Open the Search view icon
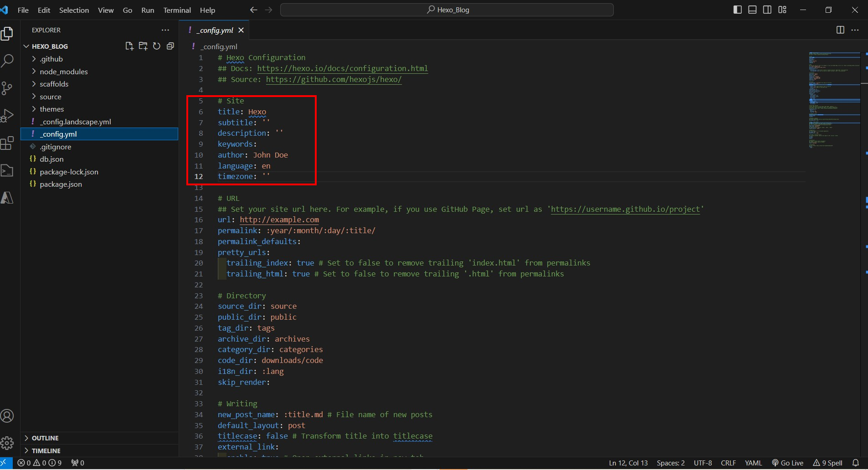 pyautogui.click(x=7, y=61)
